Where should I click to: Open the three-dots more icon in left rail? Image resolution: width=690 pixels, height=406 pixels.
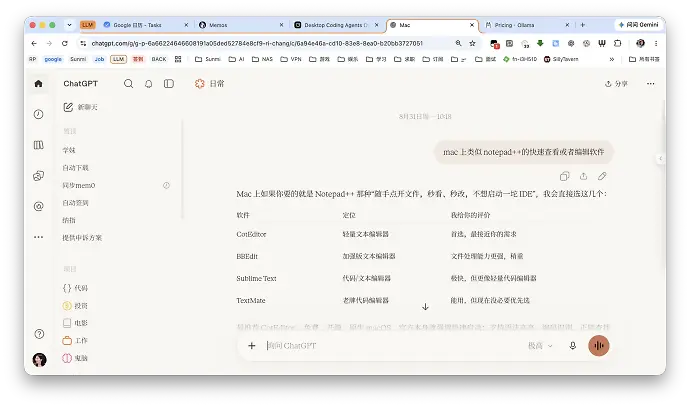[39, 237]
